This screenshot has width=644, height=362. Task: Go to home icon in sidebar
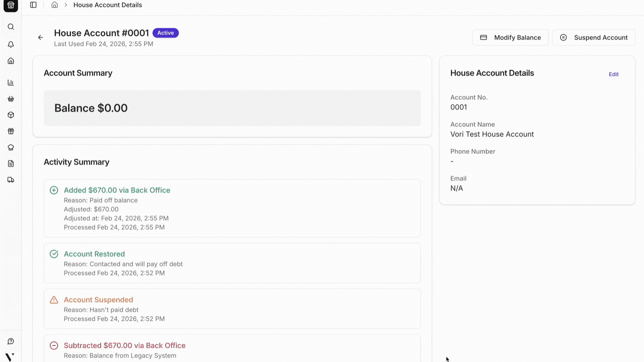pyautogui.click(x=11, y=61)
